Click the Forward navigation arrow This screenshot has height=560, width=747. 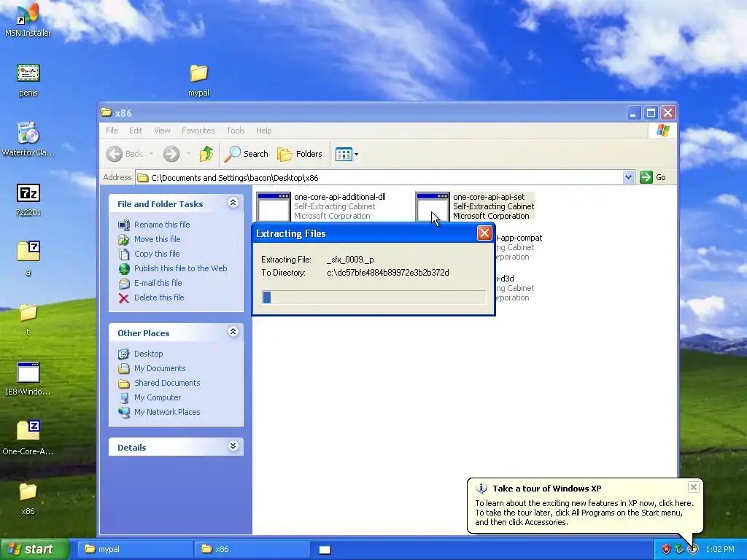coord(171,154)
